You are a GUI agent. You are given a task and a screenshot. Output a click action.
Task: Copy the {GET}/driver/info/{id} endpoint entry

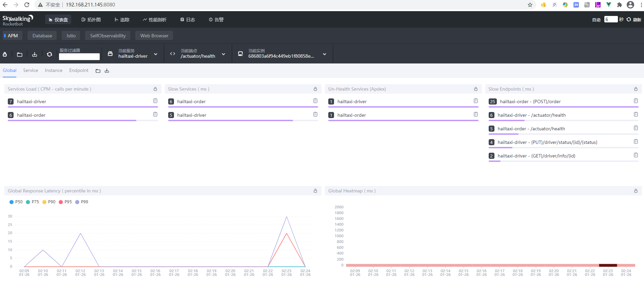pyautogui.click(x=636, y=155)
